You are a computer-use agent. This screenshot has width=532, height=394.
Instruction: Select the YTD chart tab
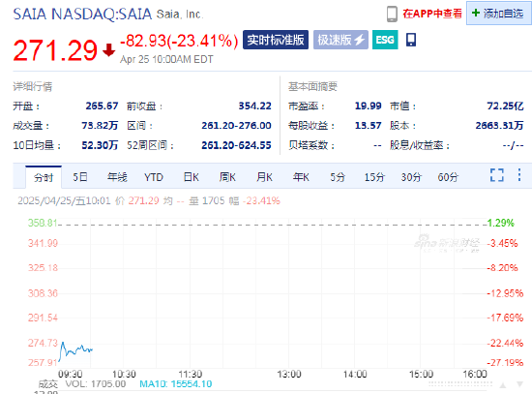[x=154, y=177]
